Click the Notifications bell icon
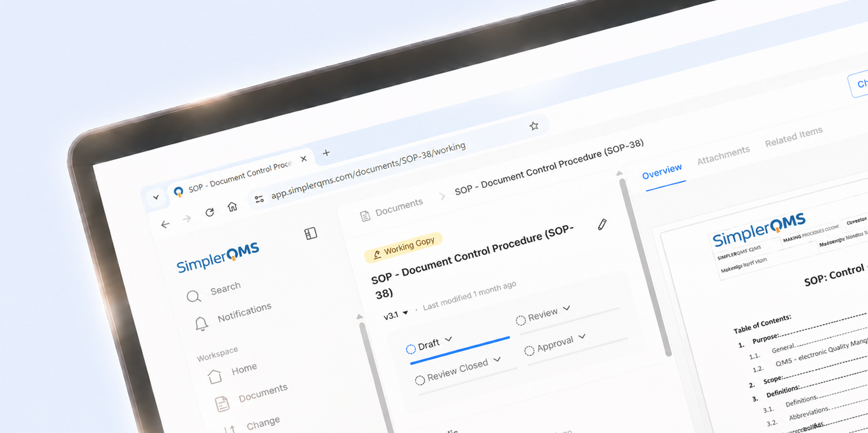This screenshot has width=868, height=433. (x=201, y=324)
